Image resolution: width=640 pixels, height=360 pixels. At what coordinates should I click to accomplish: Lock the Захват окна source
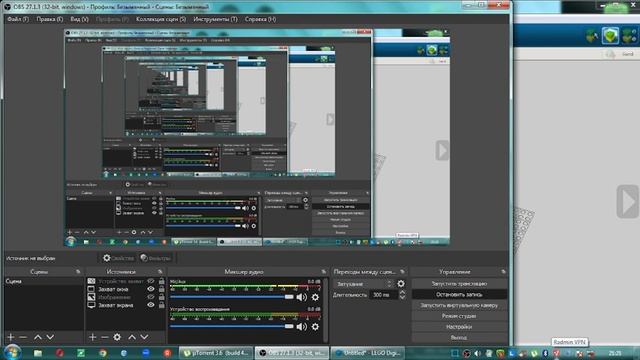162,289
